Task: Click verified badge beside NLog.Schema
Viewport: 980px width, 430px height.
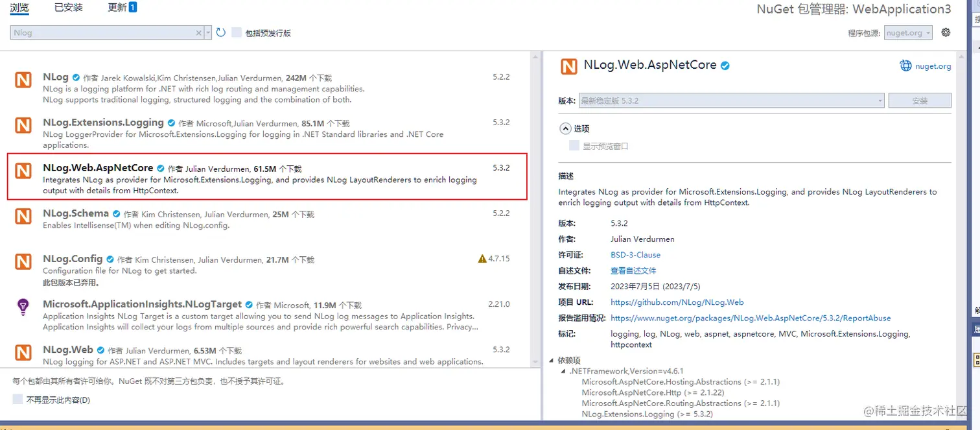Action: (x=116, y=213)
